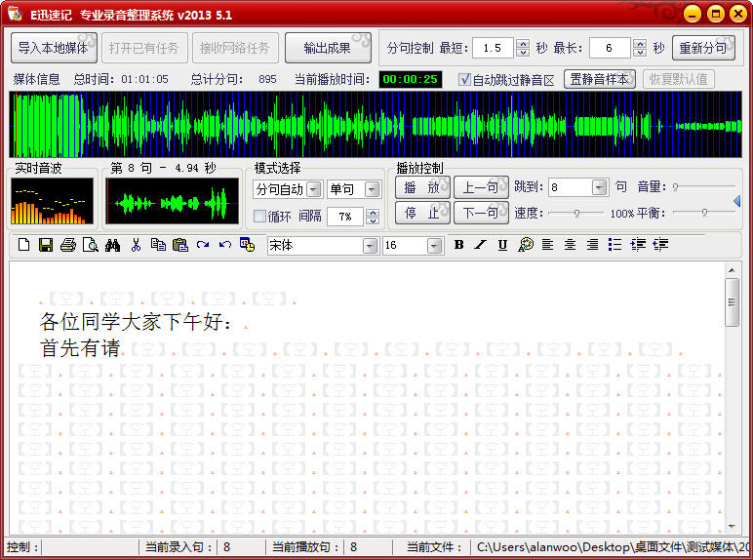Image resolution: width=753 pixels, height=560 pixels.
Task: Adjust the 速度 speed slider
Action: click(x=575, y=213)
